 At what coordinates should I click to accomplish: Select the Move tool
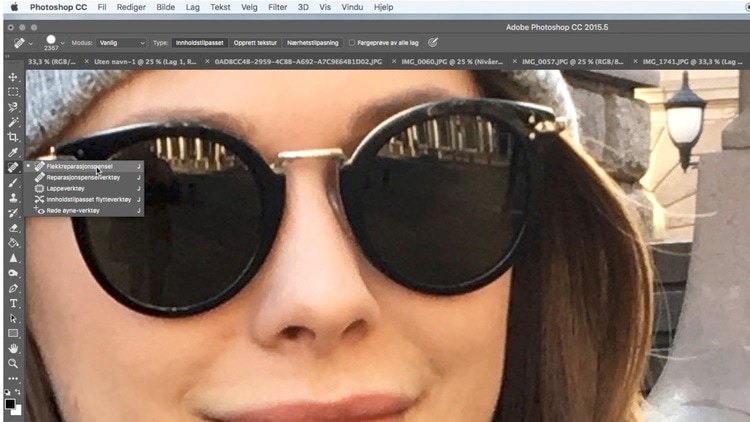point(13,77)
